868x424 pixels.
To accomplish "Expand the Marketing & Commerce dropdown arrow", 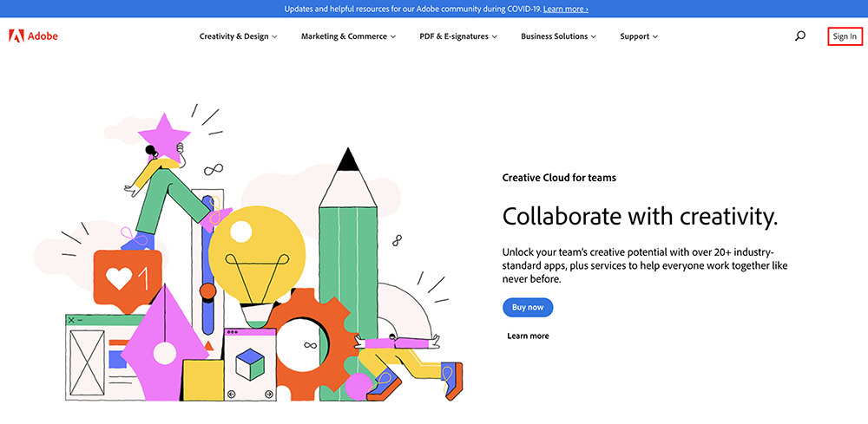I will [393, 36].
